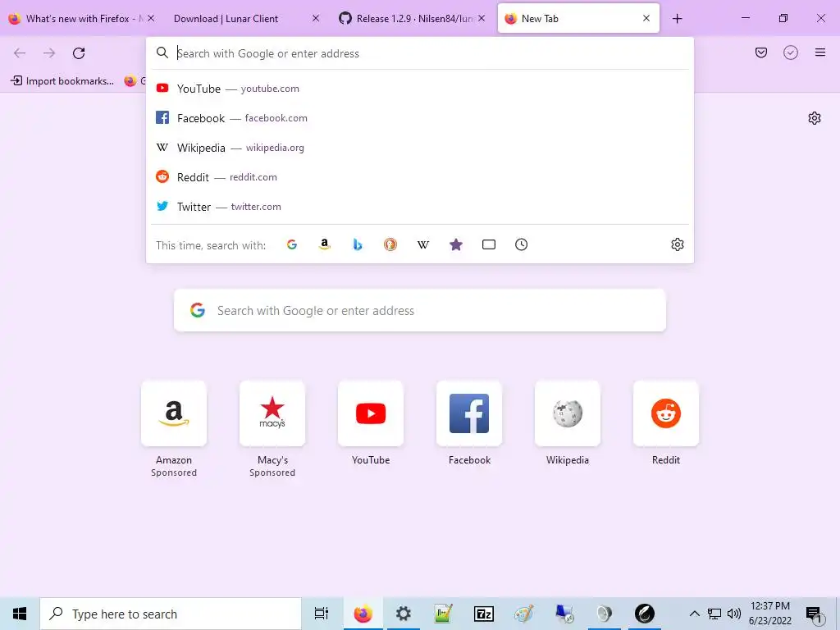
Task: Click the taskbar Type here to search box
Action: click(x=171, y=614)
